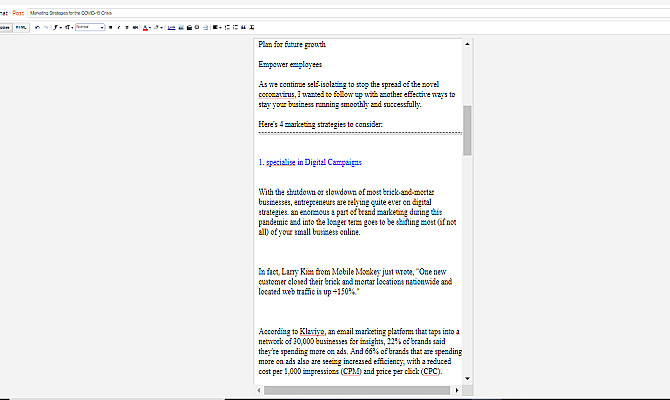Apply block quote formatting
This screenshot has height=400, width=670.
244,27
